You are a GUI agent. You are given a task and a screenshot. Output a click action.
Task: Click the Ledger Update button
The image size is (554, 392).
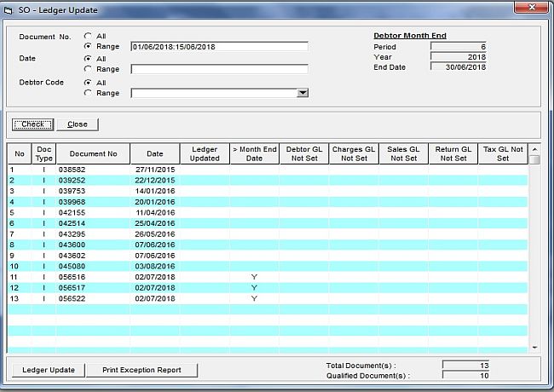click(49, 370)
